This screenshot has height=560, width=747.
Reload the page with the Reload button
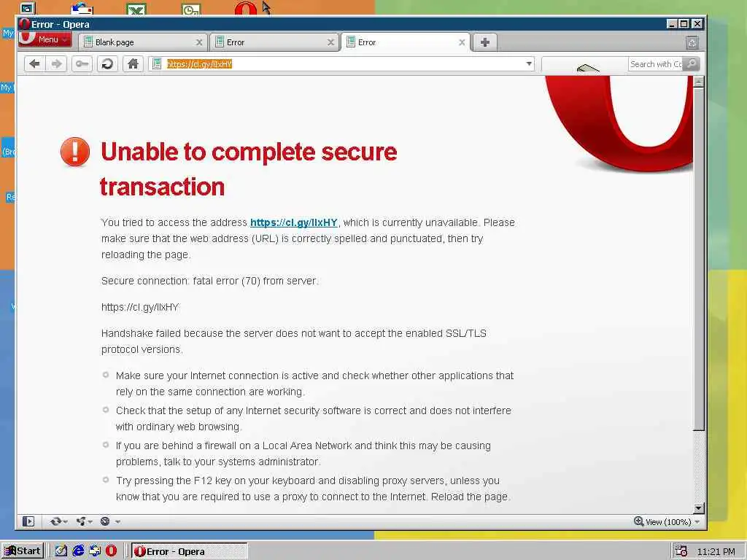click(108, 64)
